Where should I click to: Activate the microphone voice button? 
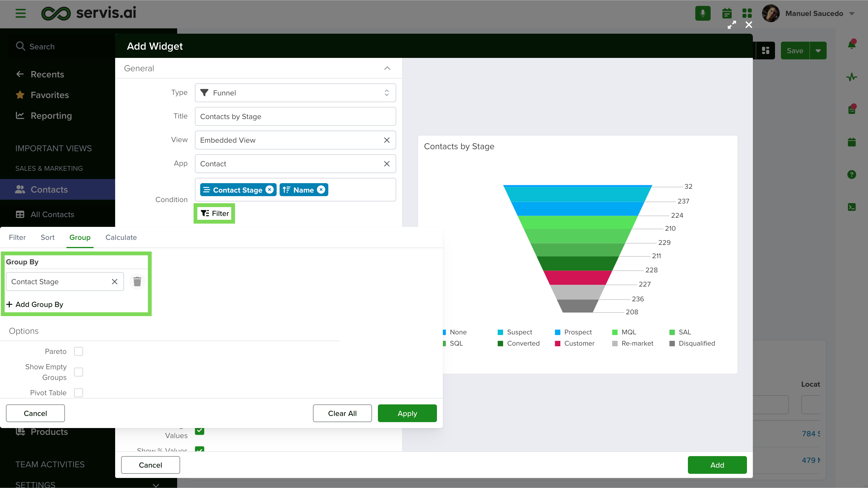[703, 14]
